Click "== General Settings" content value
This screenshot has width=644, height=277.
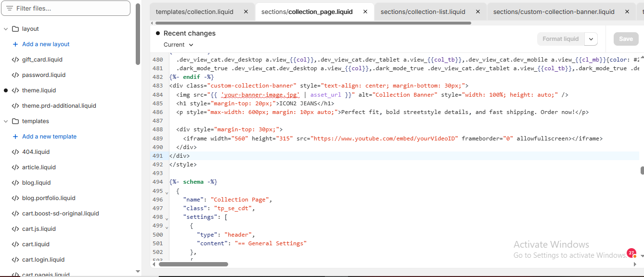pos(270,243)
